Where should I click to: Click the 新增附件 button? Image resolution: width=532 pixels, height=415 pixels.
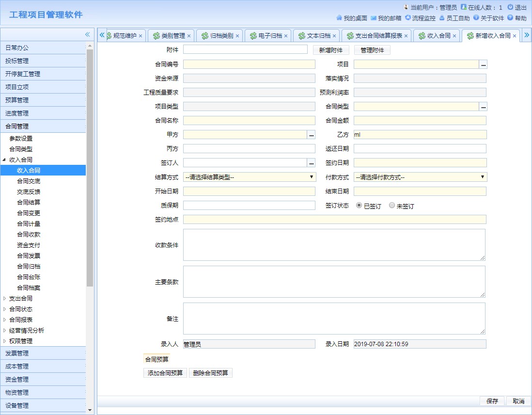coord(330,50)
